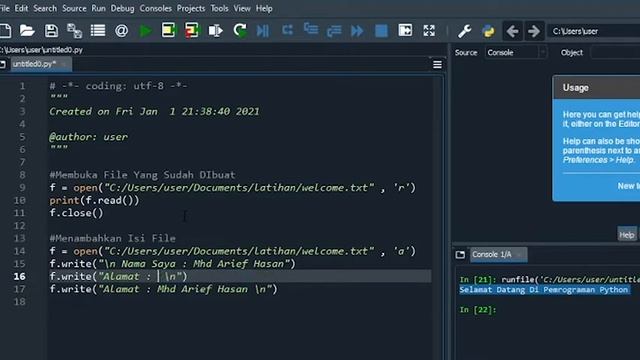The image size is (640, 360).
Task: Maximize the current pane icon
Action: (x=405, y=31)
